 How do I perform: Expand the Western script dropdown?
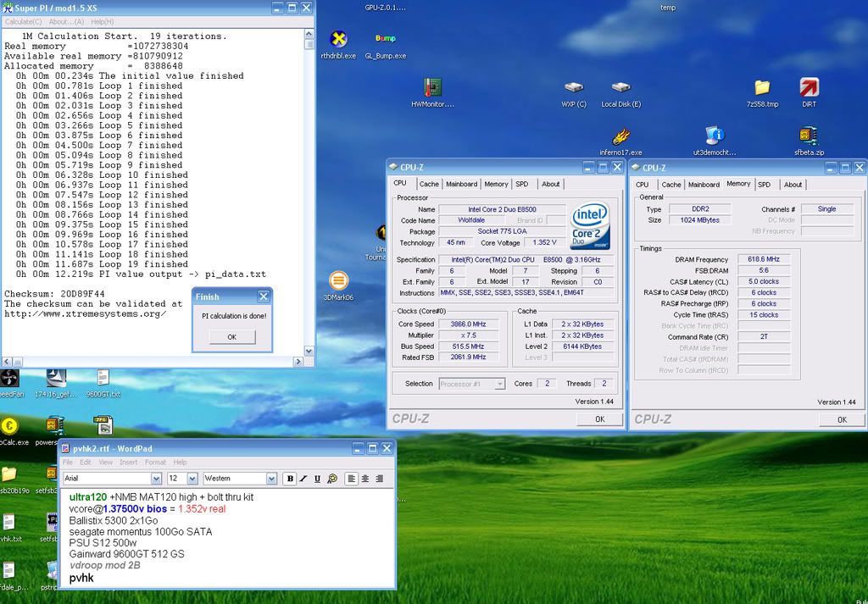[x=271, y=479]
